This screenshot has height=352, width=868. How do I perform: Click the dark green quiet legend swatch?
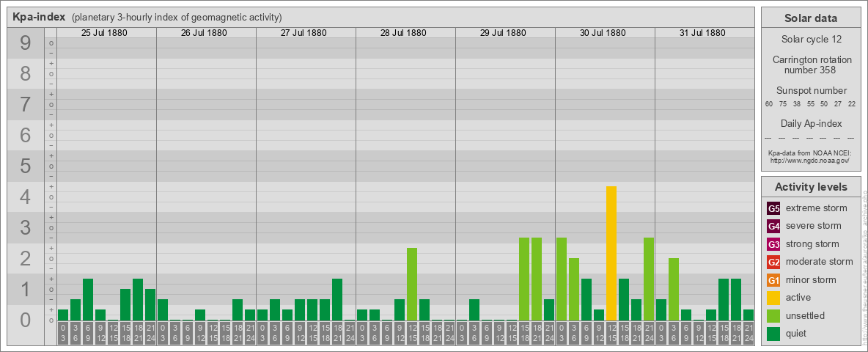click(x=774, y=333)
